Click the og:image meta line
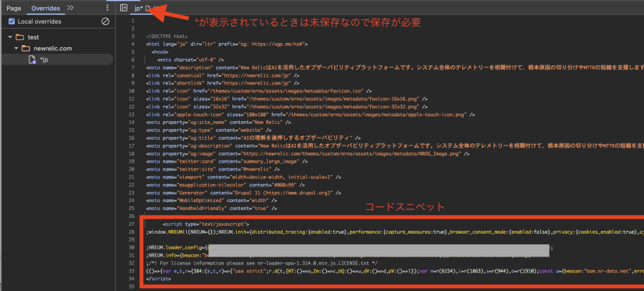644x291 pixels. pyautogui.click(x=307, y=154)
